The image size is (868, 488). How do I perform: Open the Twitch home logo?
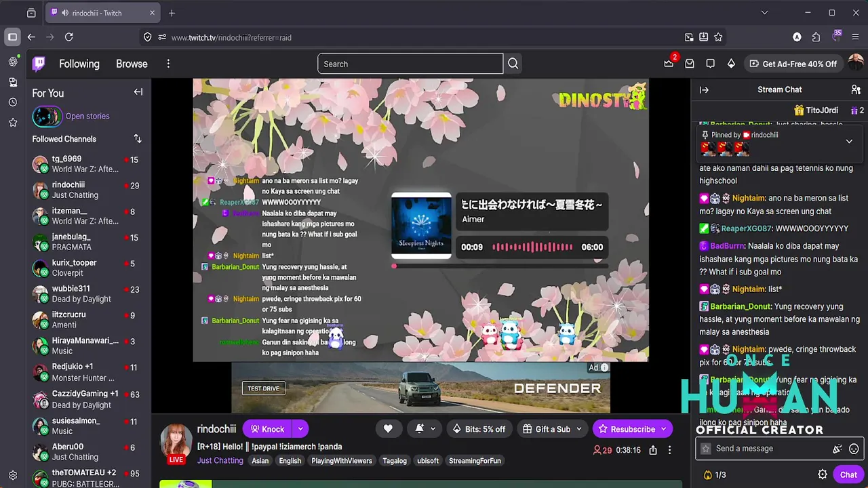39,64
